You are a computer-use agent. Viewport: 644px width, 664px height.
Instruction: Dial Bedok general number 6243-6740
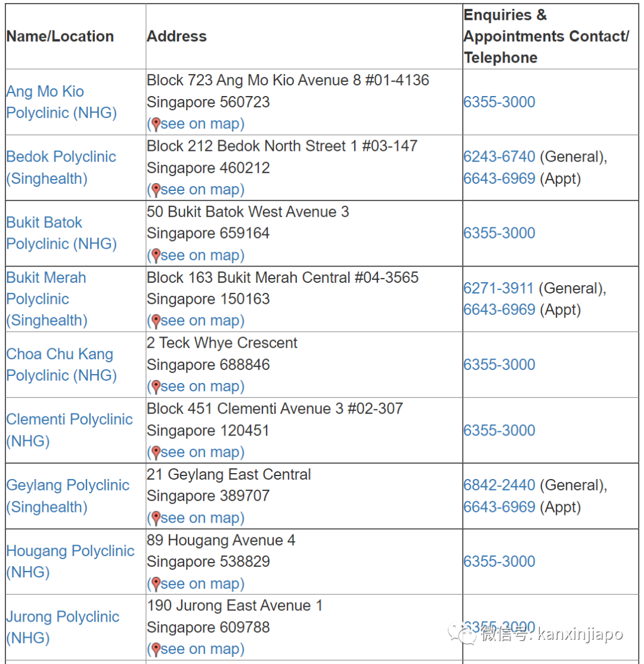pyautogui.click(x=499, y=157)
